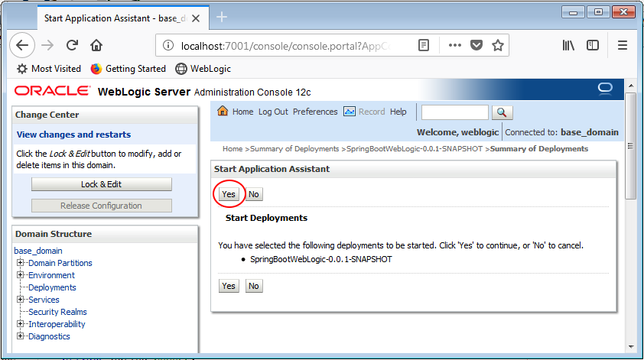Image resolution: width=644 pixels, height=360 pixels.
Task: Focus the console search input field
Action: pyautogui.click(x=454, y=112)
